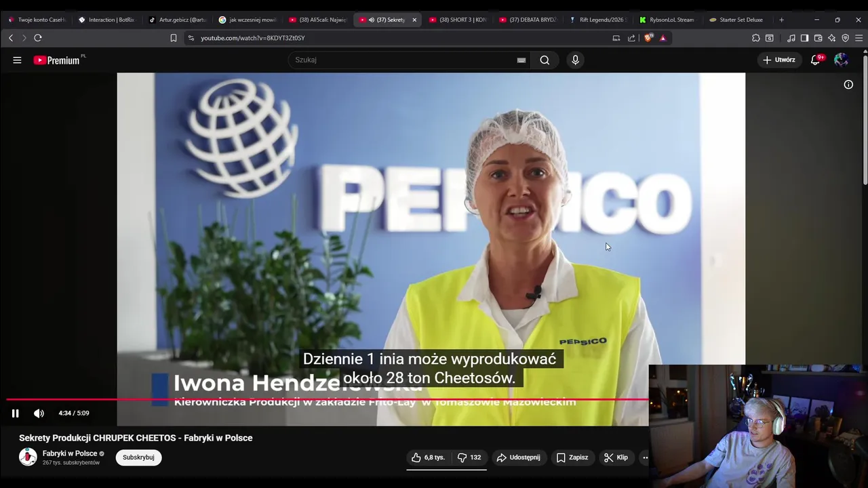Reload the page with the refresh icon

point(38,38)
